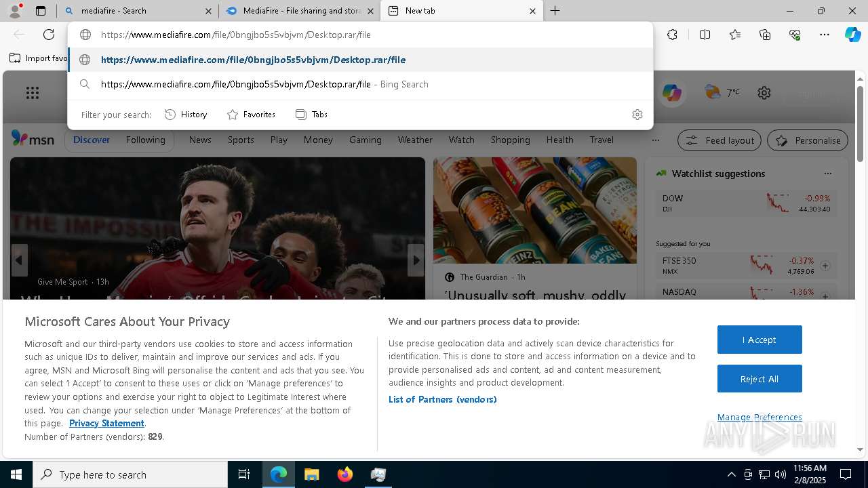Open Manage Preferences link
This screenshot has width=868, height=488.
coord(759,417)
